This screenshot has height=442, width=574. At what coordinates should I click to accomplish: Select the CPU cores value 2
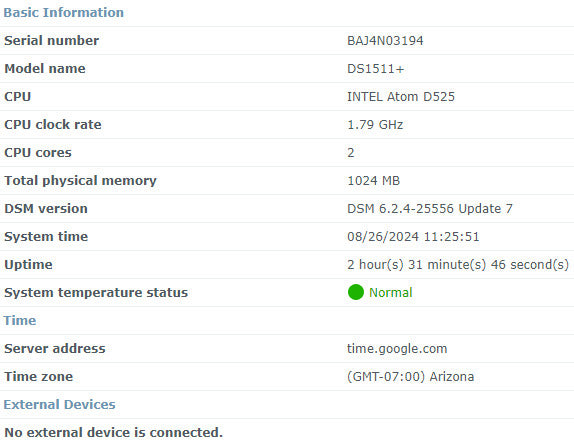[x=351, y=153]
